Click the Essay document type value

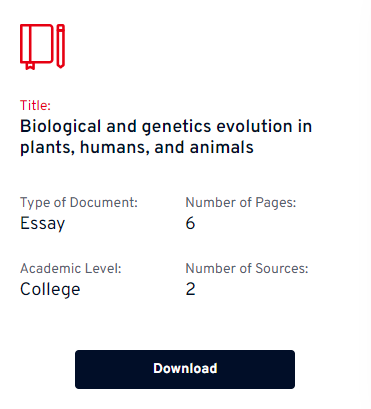[x=42, y=224]
